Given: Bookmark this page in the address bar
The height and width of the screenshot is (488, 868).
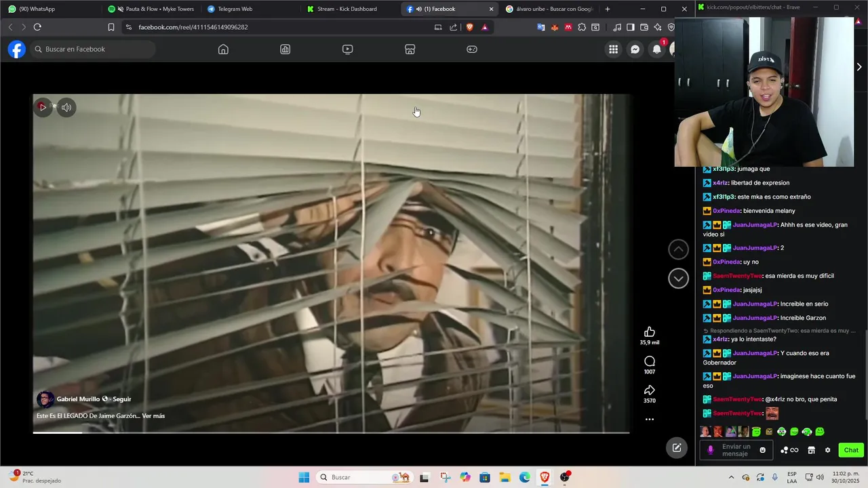Looking at the screenshot, I should 111,27.
